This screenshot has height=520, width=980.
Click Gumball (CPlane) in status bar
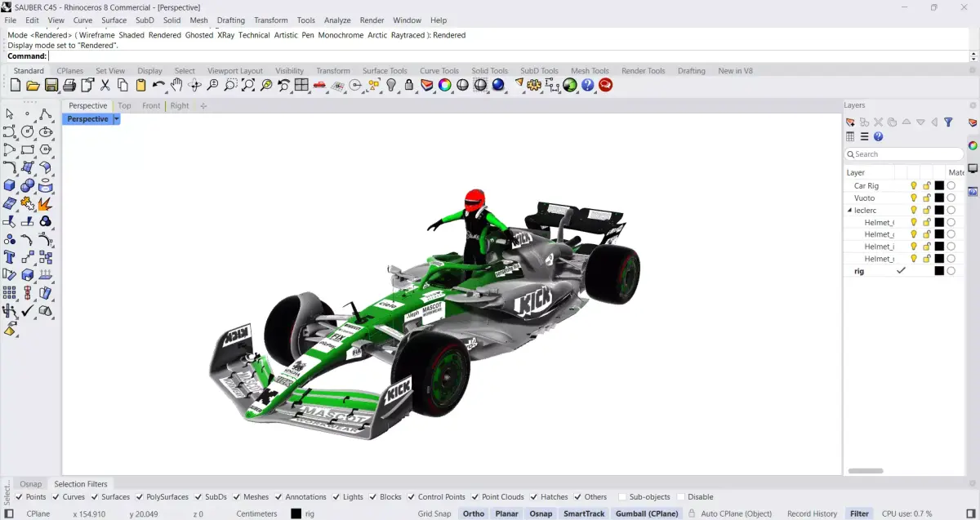647,513
